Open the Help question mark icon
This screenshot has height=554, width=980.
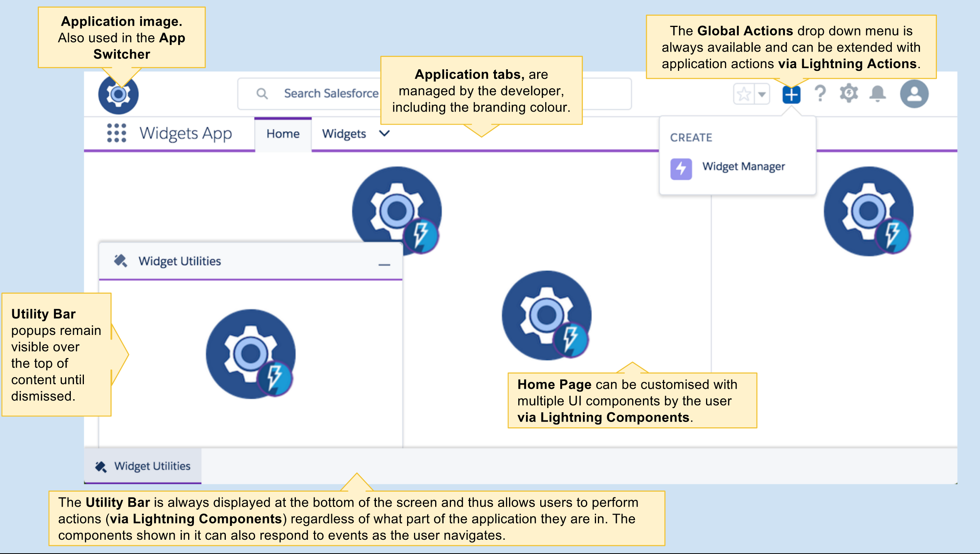(820, 94)
